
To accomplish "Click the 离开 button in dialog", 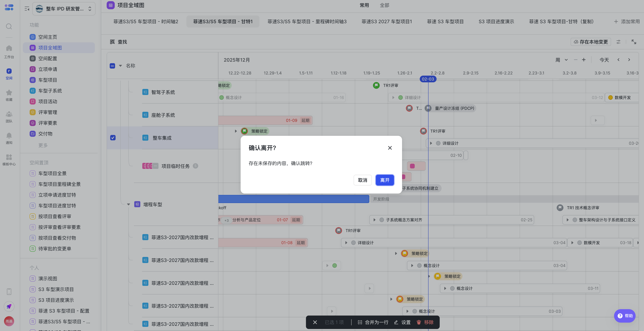I will [385, 180].
